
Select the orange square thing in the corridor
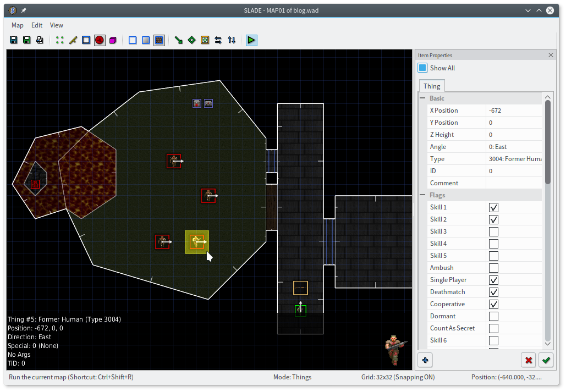pos(300,288)
